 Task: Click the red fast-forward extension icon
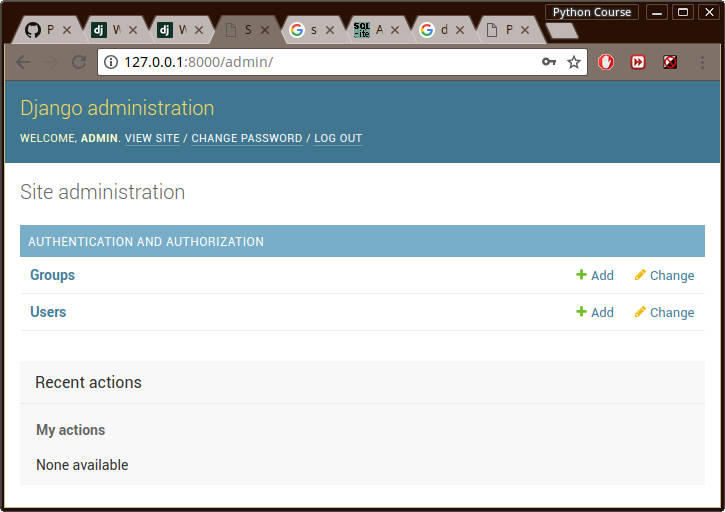coord(638,62)
